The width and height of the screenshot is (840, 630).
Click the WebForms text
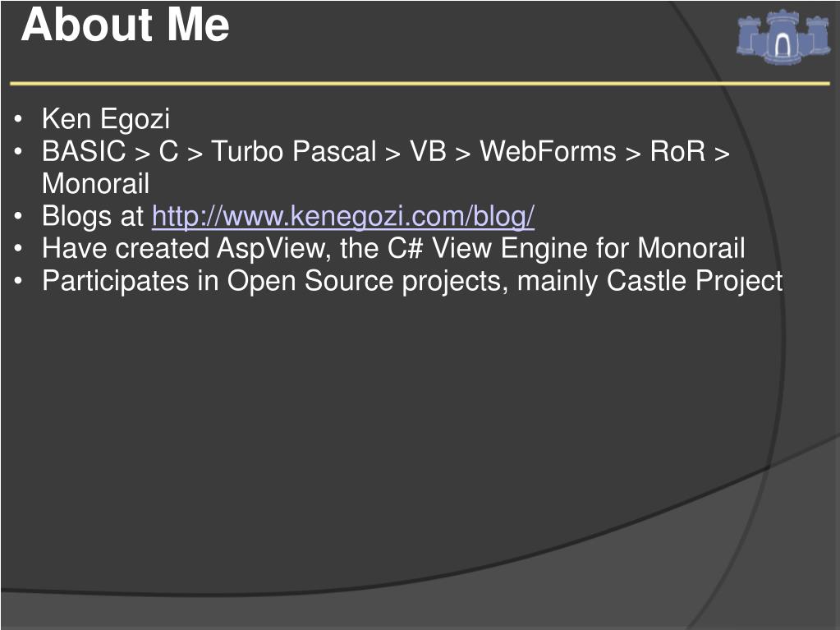tap(548, 151)
